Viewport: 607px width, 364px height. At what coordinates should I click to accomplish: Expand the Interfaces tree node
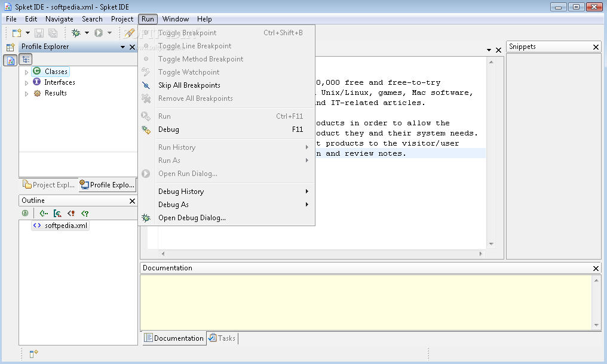click(26, 83)
